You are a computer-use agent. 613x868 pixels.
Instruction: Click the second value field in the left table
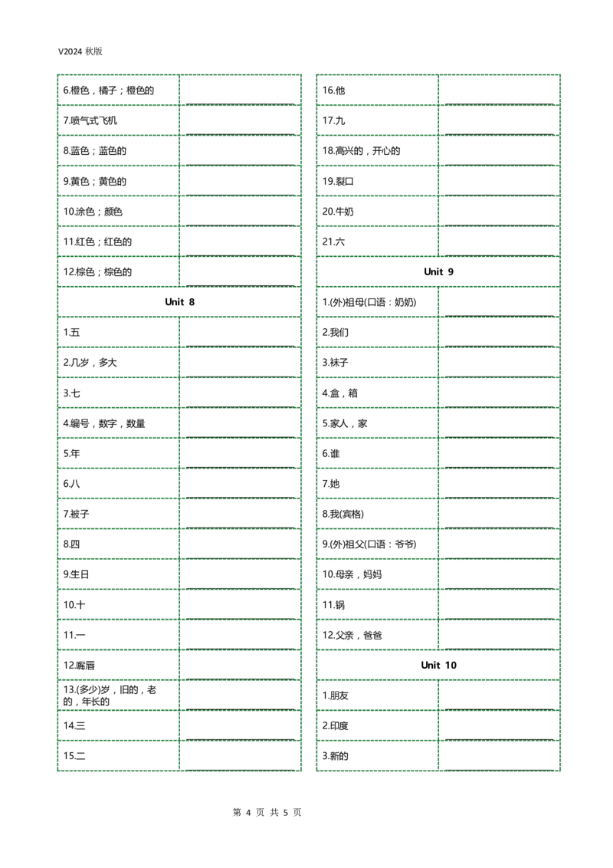coord(239,121)
